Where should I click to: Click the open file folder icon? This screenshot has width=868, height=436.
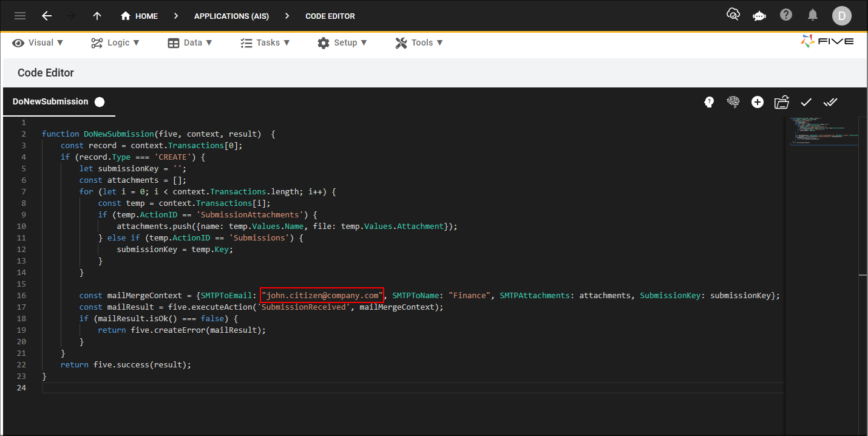(782, 102)
